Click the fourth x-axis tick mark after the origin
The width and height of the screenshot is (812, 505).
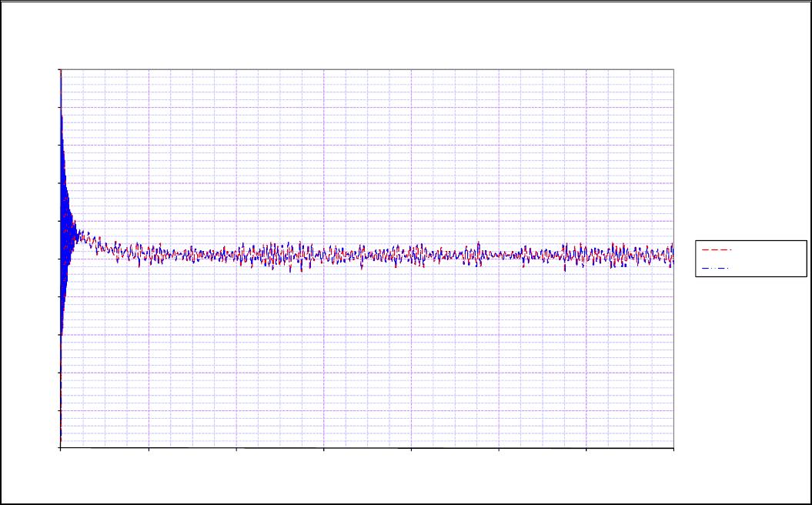click(x=411, y=448)
